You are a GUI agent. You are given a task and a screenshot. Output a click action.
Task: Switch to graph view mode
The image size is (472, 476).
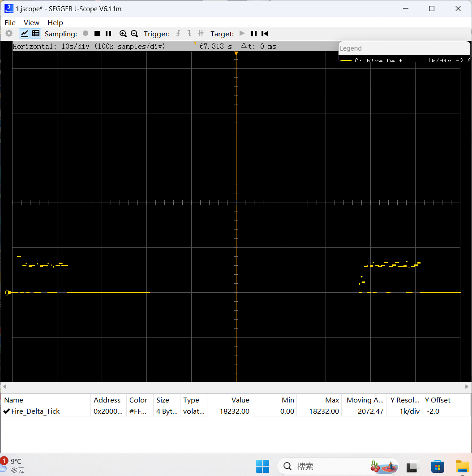coord(24,34)
